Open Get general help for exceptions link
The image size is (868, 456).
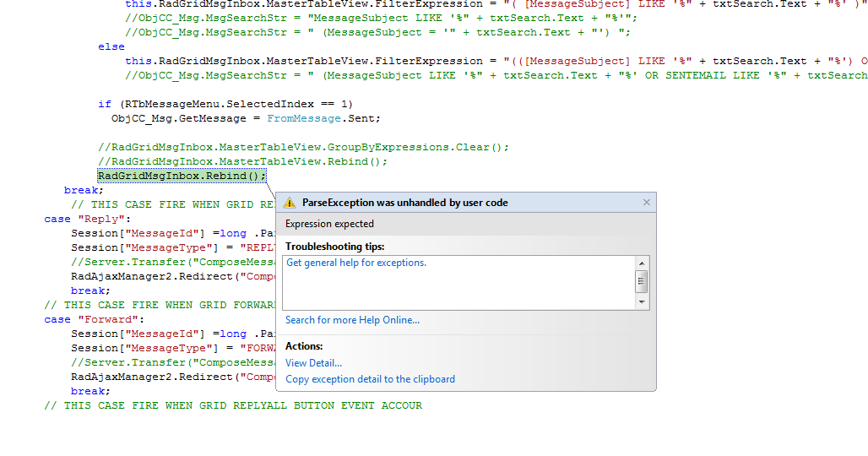(x=356, y=263)
